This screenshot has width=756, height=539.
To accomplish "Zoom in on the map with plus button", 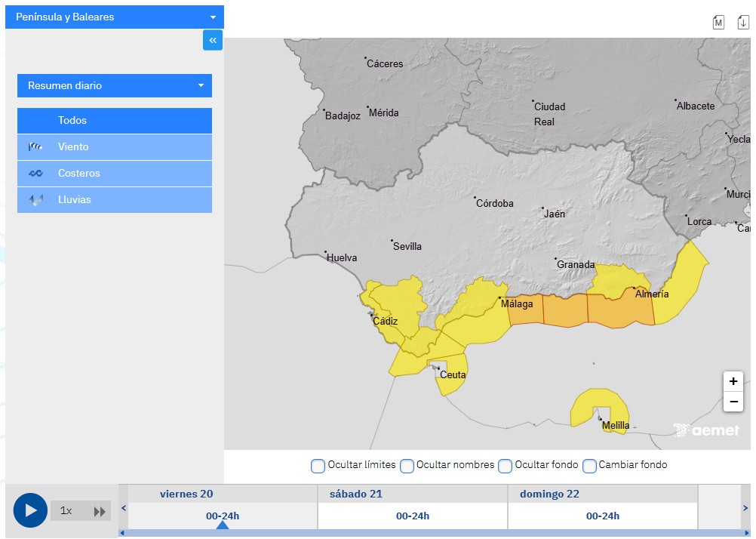I will [x=733, y=381].
